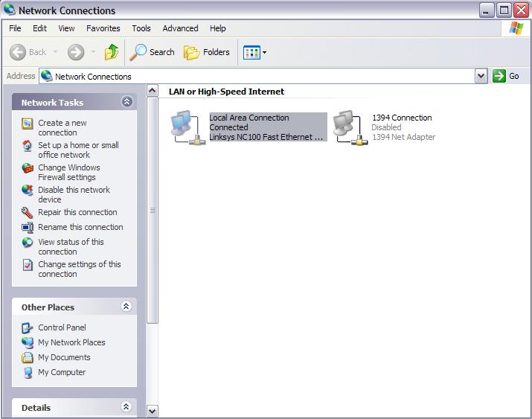Open the Back history dropdown arrow

tap(55, 52)
